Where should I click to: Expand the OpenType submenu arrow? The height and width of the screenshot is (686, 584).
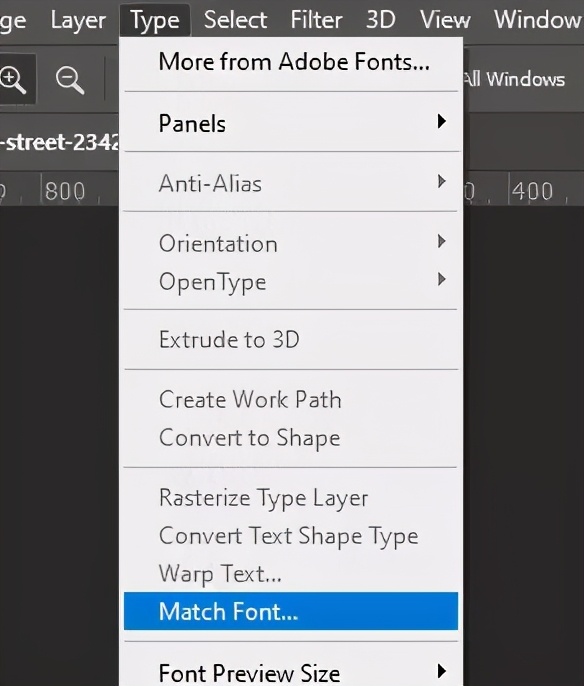click(441, 279)
